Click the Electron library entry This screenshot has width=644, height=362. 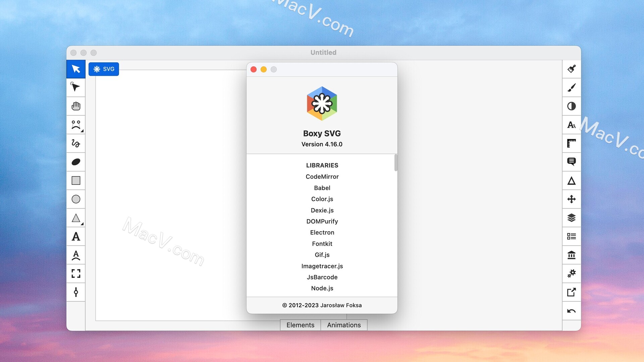pos(322,233)
